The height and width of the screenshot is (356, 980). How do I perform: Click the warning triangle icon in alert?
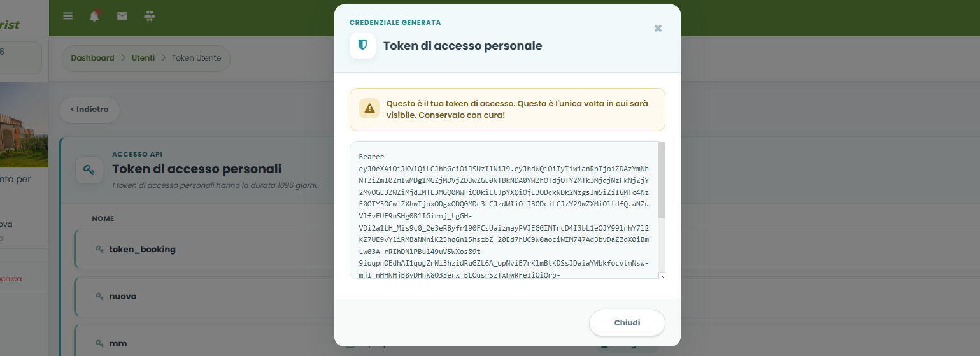[369, 109]
